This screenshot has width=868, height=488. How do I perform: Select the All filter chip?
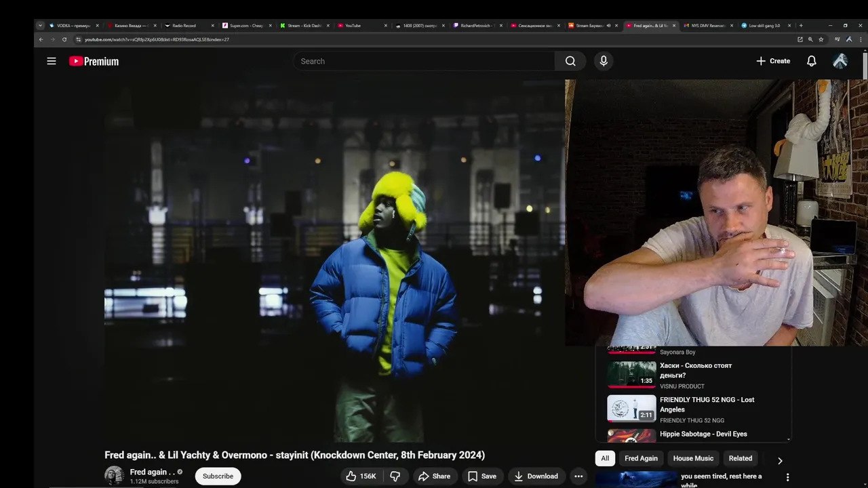click(x=605, y=458)
